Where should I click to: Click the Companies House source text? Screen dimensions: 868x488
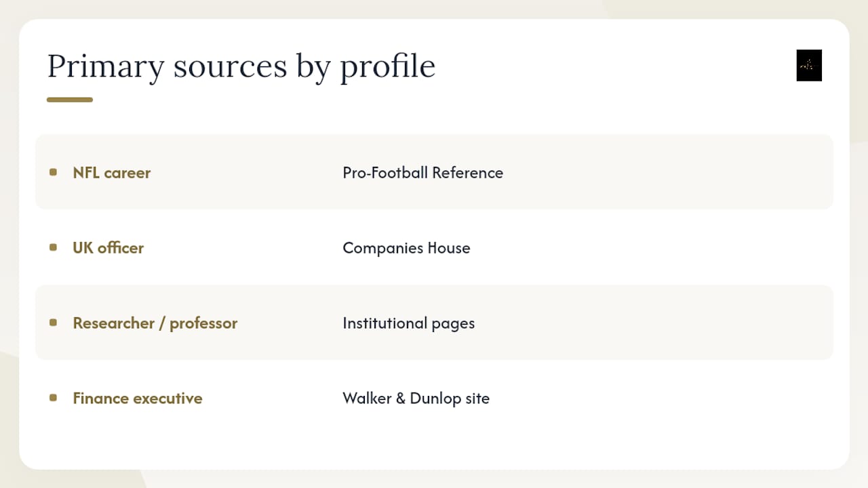click(406, 248)
